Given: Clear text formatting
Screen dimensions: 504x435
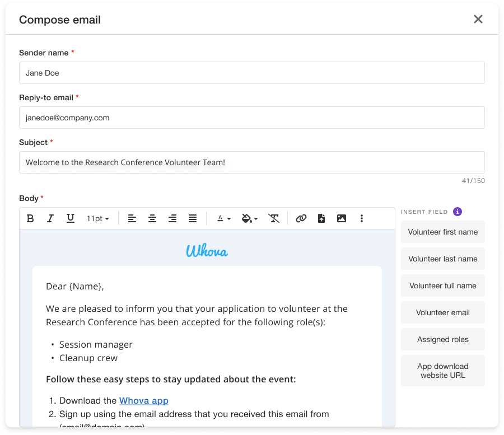Looking at the screenshot, I should pyautogui.click(x=274, y=218).
